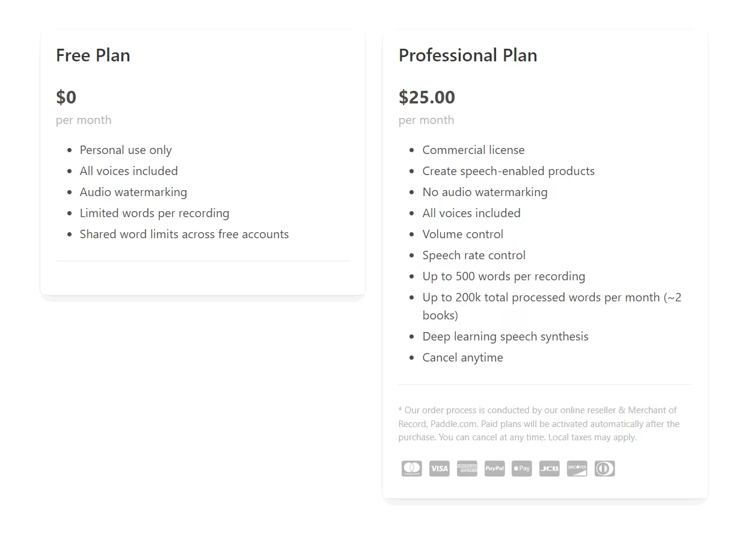Click the PayPal payment icon
This screenshot has height=560, width=748.
point(495,469)
